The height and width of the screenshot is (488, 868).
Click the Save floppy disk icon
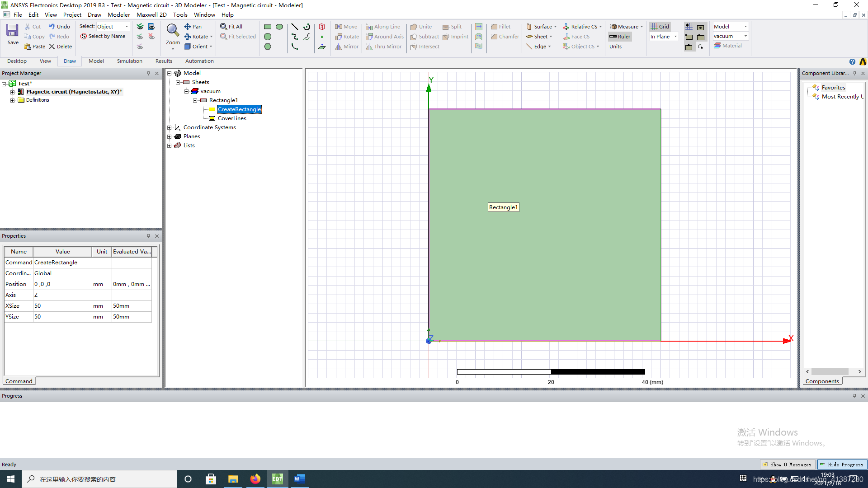(x=12, y=30)
